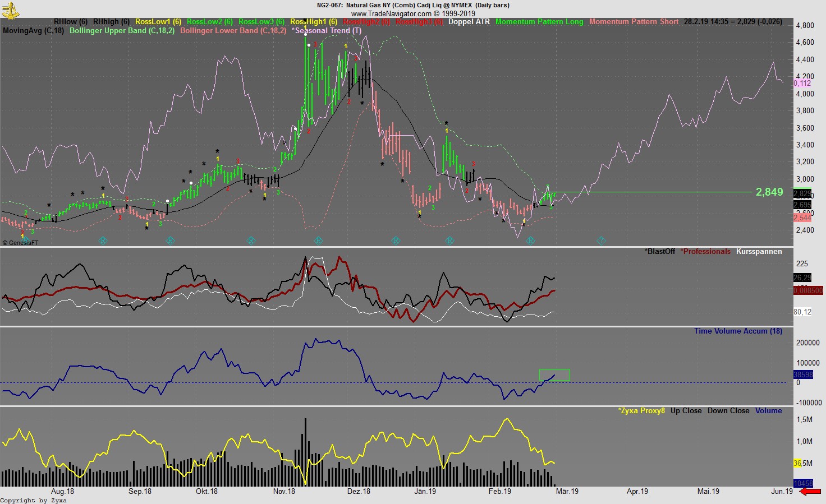Click the green selection box in Time Volume Accum
Image resolution: width=826 pixels, height=504 pixels.
(555, 374)
